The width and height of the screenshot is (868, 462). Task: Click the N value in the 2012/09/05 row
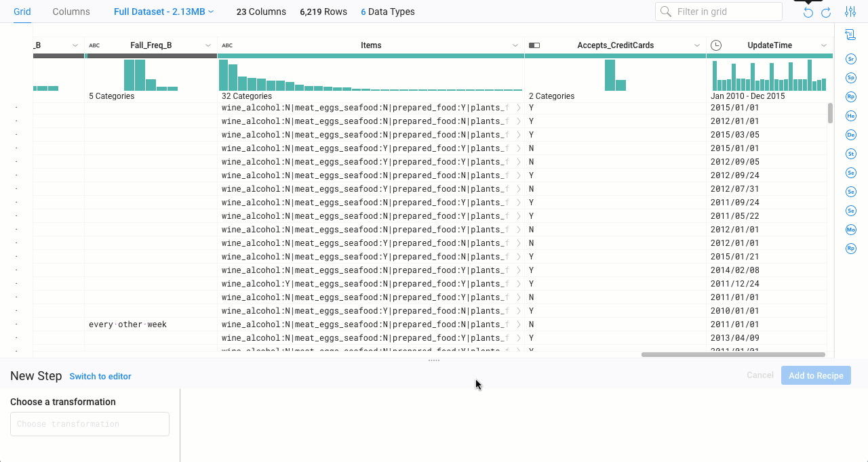[532, 162]
